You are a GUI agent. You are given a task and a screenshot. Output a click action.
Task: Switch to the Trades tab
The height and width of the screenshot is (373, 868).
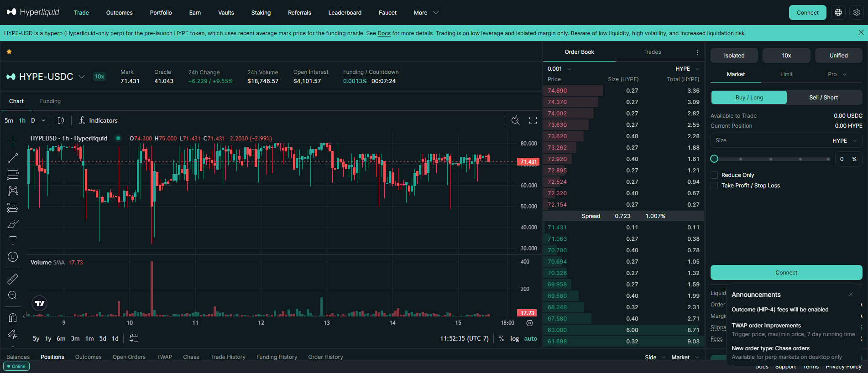(x=652, y=52)
